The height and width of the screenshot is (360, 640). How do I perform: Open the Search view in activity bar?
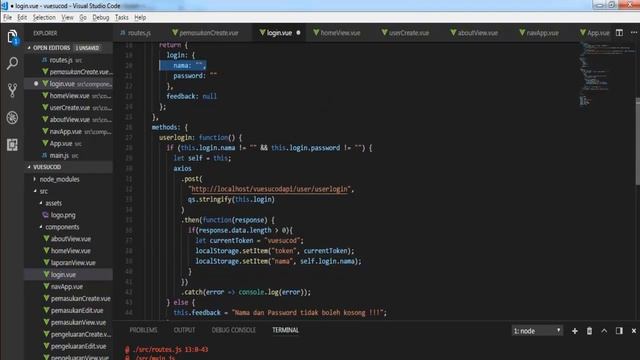coord(12,63)
